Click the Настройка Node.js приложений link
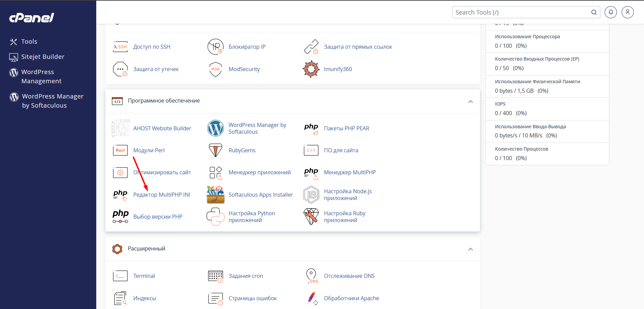This screenshot has width=644, height=309. coord(348,195)
